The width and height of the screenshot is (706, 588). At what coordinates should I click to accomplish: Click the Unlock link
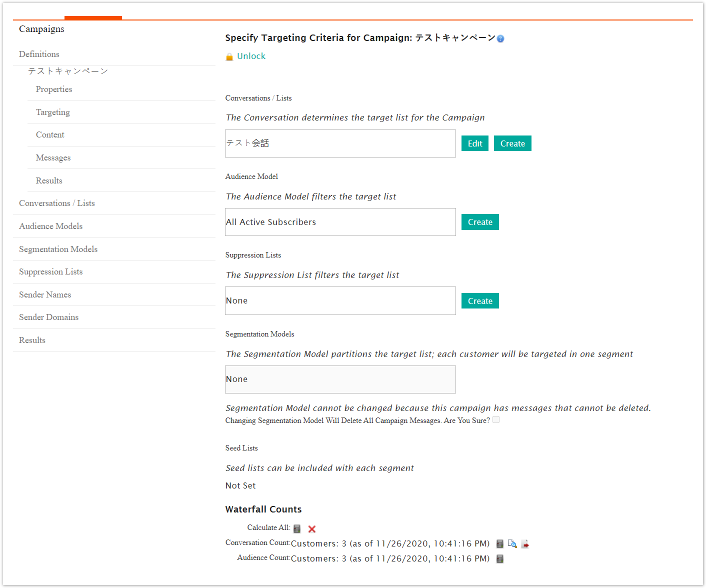point(251,56)
